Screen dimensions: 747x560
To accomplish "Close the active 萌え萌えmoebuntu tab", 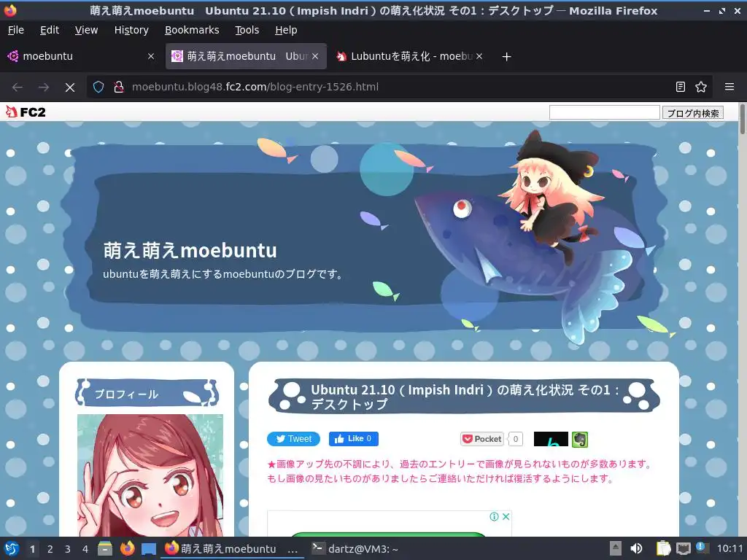I will (x=315, y=56).
